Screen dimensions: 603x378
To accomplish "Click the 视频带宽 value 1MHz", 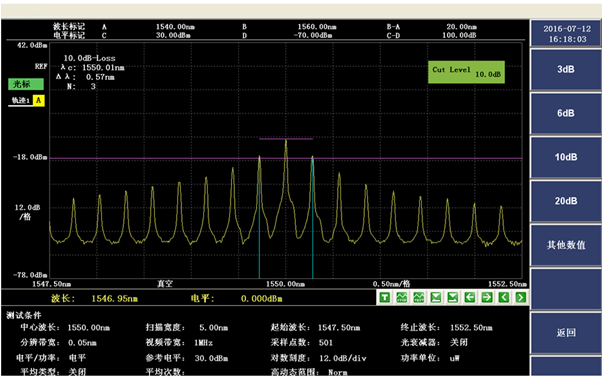I will pos(203,343).
